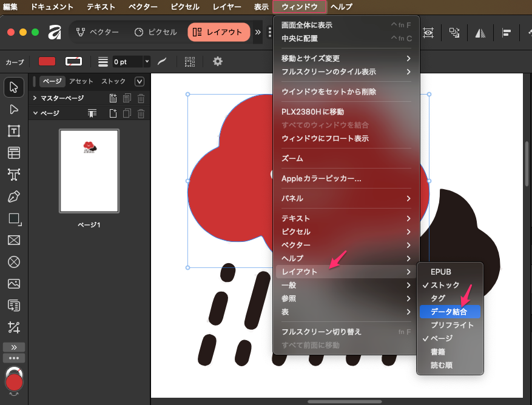This screenshot has height=405, width=532.
Task: Toggle the checked ストック panel item
Action: (x=445, y=285)
